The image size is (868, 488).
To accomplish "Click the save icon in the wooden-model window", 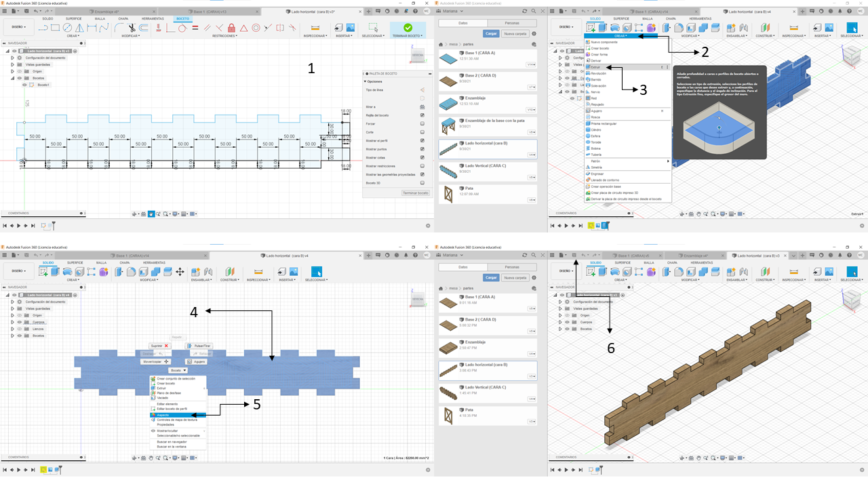I will point(574,255).
